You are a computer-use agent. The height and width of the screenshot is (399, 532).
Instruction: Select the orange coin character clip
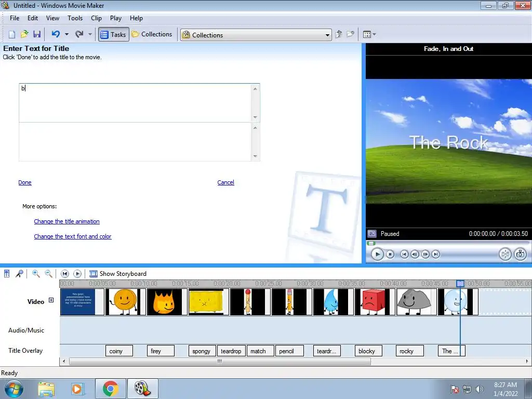point(126,302)
